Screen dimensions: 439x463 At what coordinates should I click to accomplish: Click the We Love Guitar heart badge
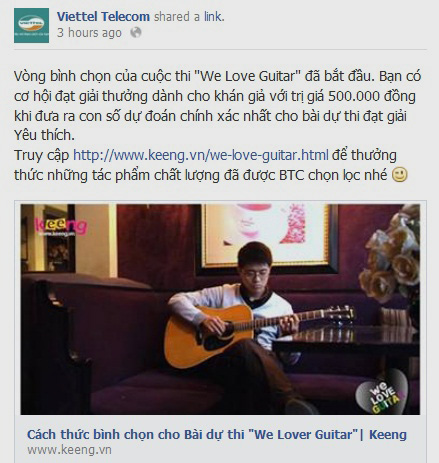coord(382,392)
